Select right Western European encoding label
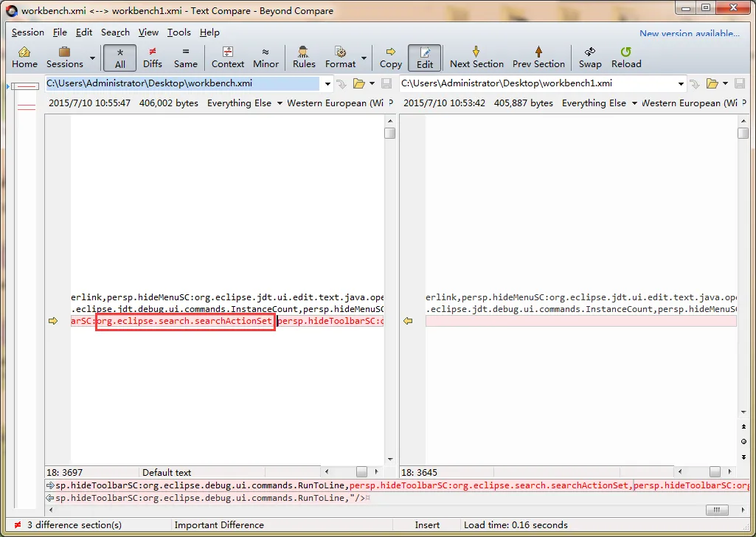 click(690, 103)
